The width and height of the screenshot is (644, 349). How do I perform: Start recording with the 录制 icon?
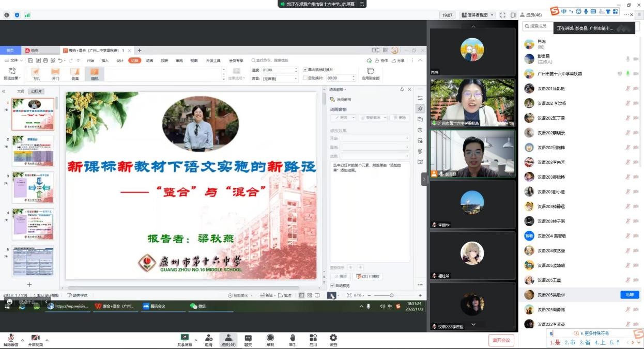270,338
